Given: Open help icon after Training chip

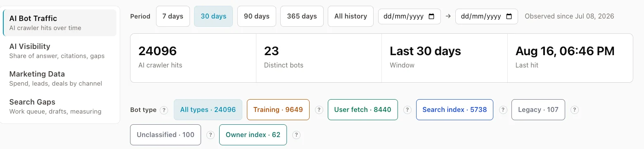Looking at the screenshot, I should coord(319,110).
